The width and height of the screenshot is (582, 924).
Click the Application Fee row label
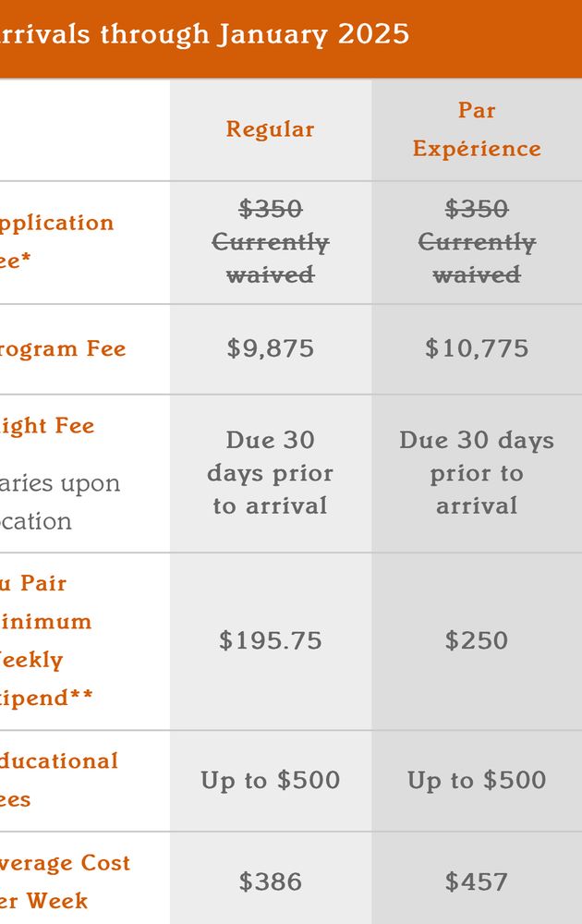(56, 241)
